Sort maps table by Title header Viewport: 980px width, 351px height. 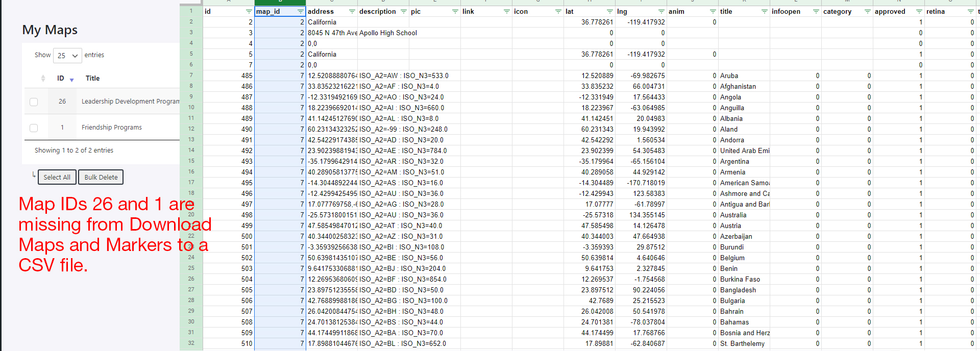coord(92,79)
